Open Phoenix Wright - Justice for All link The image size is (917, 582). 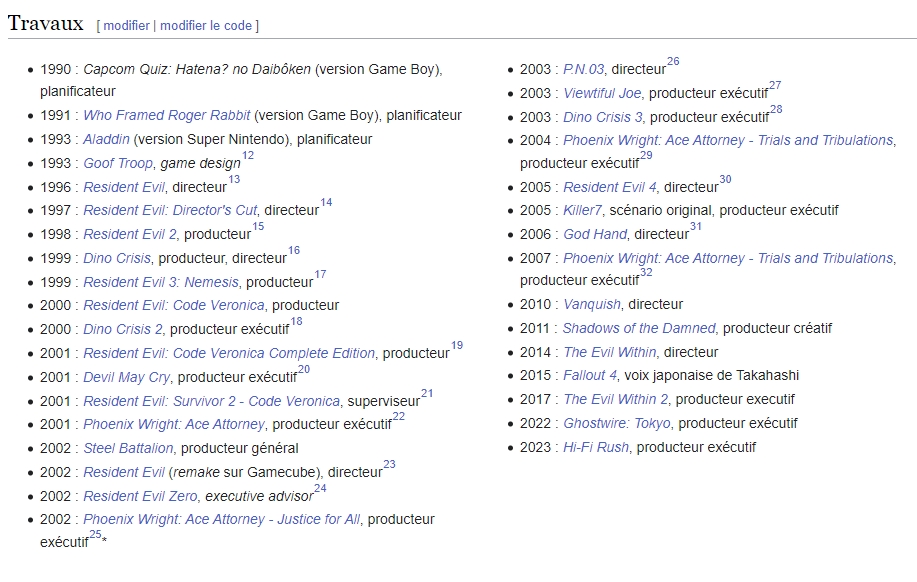(222, 519)
